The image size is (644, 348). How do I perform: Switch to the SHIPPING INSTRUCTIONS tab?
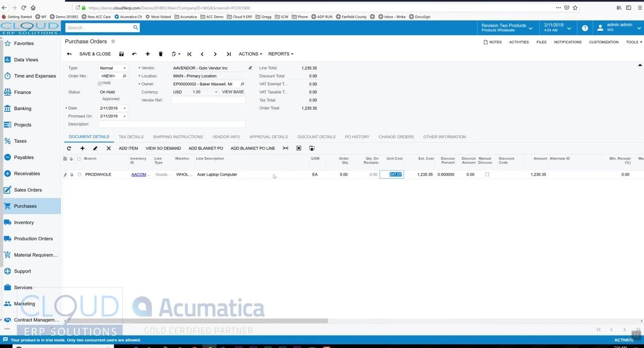tap(178, 137)
